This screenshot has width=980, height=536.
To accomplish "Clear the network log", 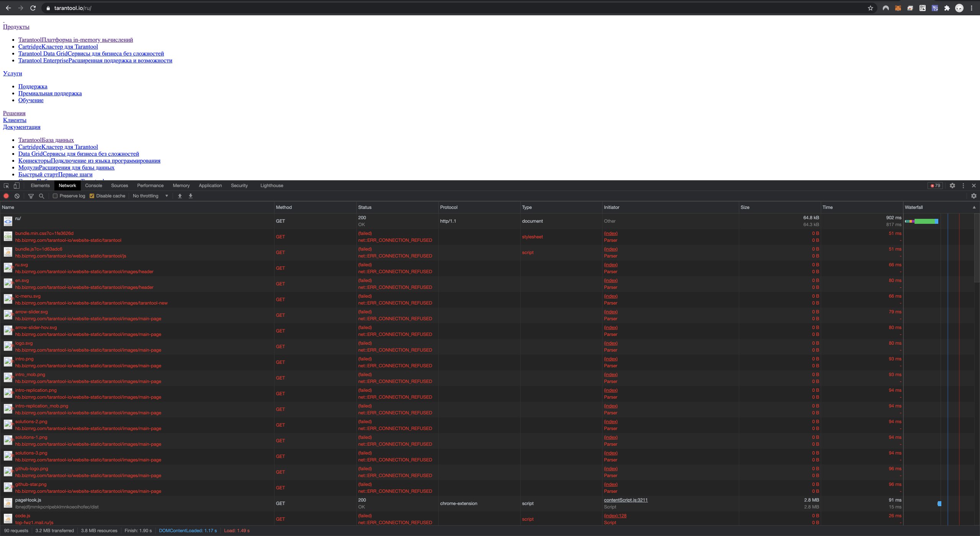I will (17, 196).
